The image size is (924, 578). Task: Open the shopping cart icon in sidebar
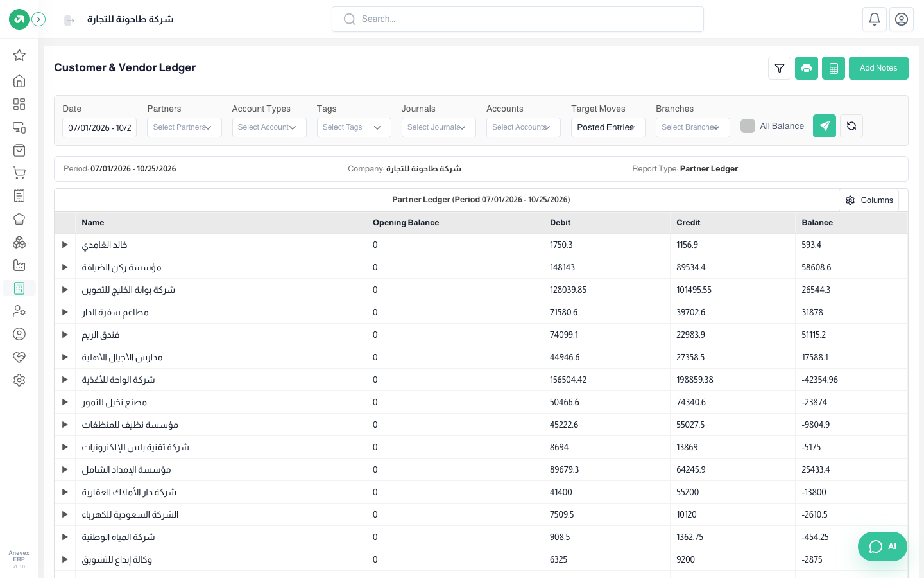tap(19, 173)
